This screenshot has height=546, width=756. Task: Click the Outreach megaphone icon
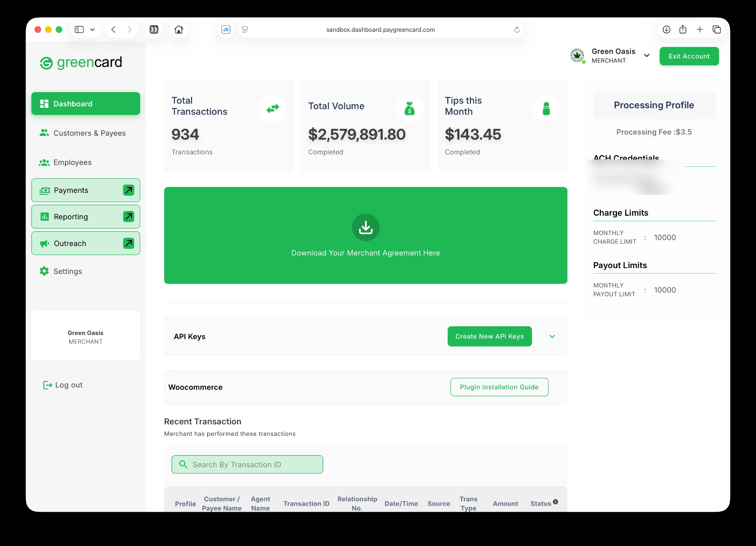pyautogui.click(x=44, y=243)
